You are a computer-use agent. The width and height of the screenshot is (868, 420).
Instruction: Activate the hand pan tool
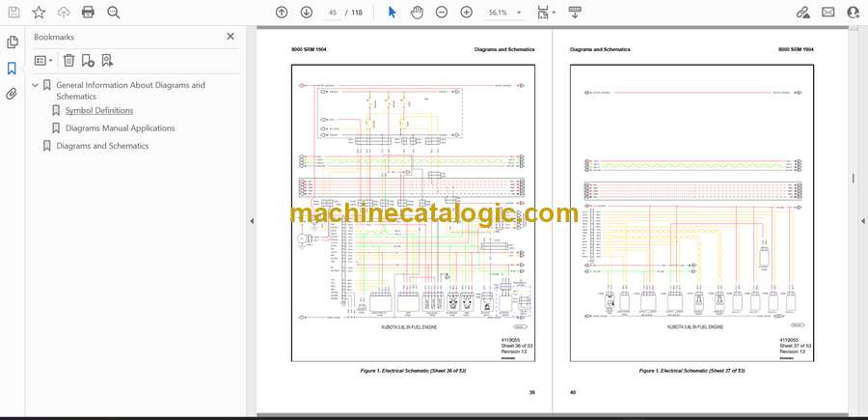click(417, 13)
